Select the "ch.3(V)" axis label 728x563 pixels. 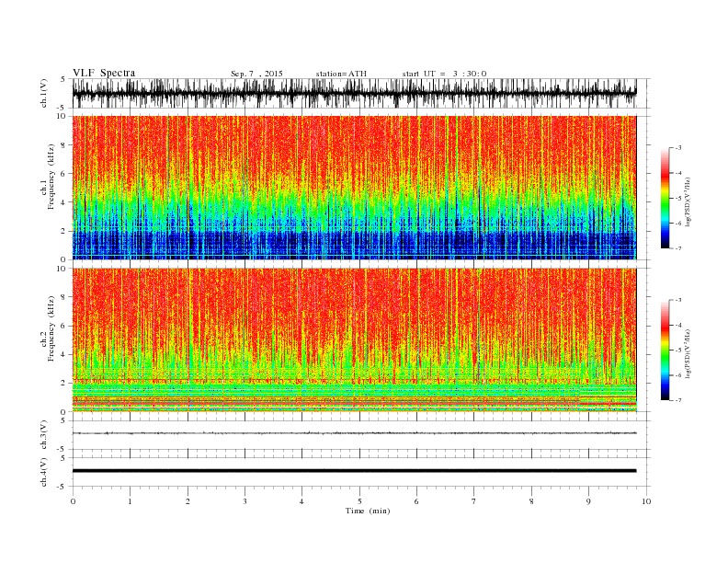click(x=44, y=435)
